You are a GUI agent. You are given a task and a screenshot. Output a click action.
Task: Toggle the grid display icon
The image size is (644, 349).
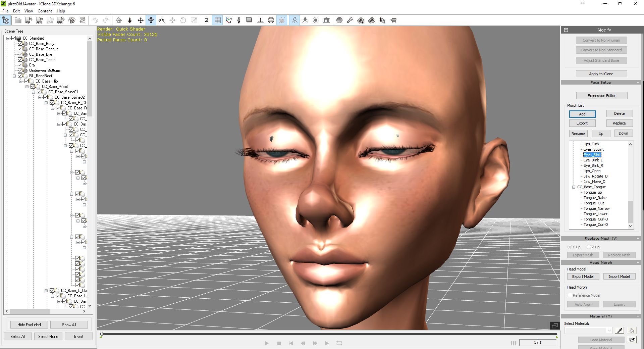[x=218, y=20]
